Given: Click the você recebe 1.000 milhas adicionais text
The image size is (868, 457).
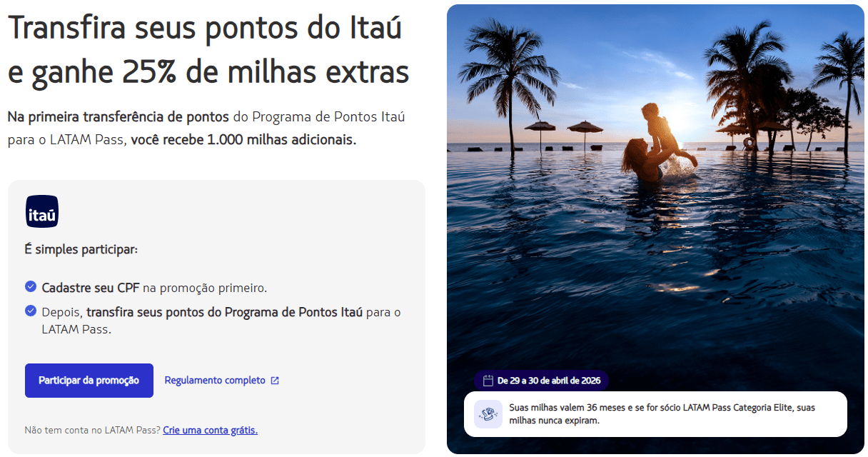Looking at the screenshot, I should [243, 139].
